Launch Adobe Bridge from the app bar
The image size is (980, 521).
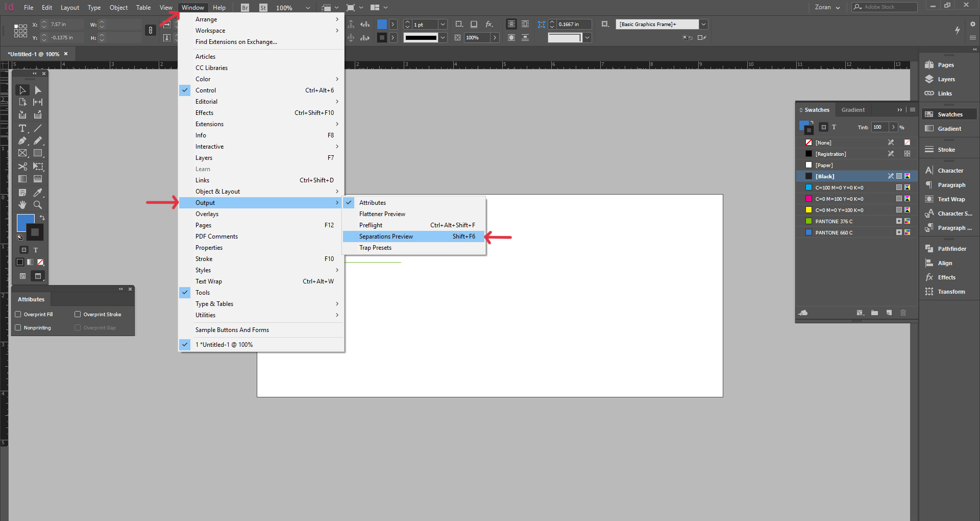pyautogui.click(x=244, y=7)
